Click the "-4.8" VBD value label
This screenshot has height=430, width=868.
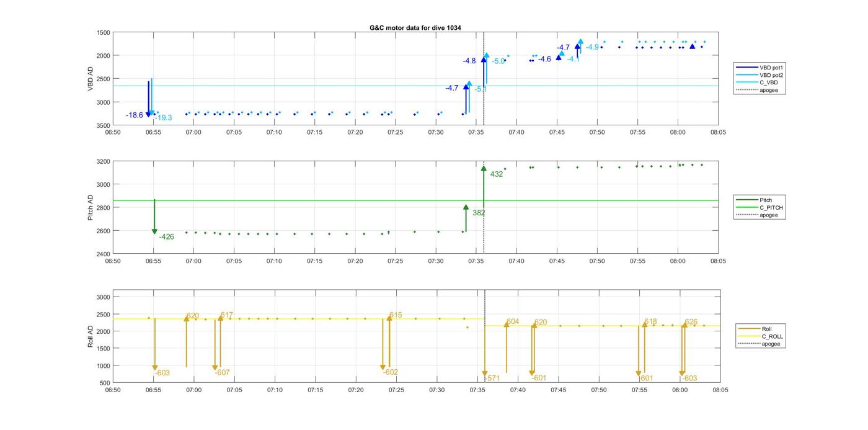coord(469,61)
